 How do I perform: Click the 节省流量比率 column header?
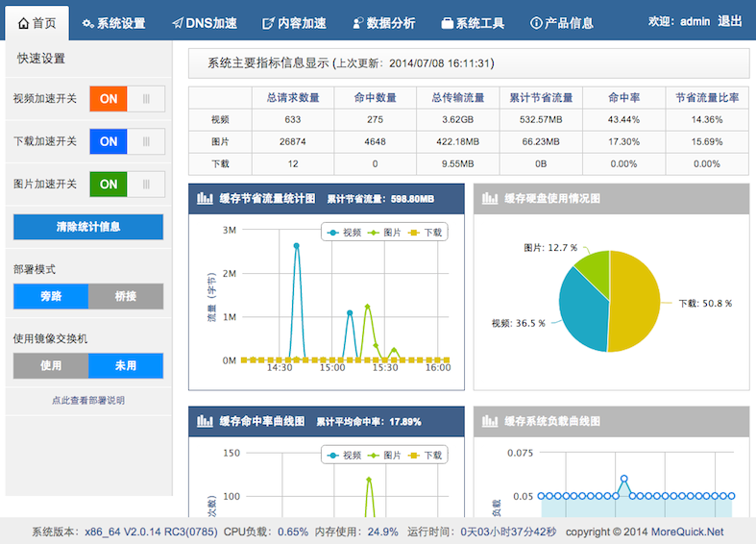(707, 98)
